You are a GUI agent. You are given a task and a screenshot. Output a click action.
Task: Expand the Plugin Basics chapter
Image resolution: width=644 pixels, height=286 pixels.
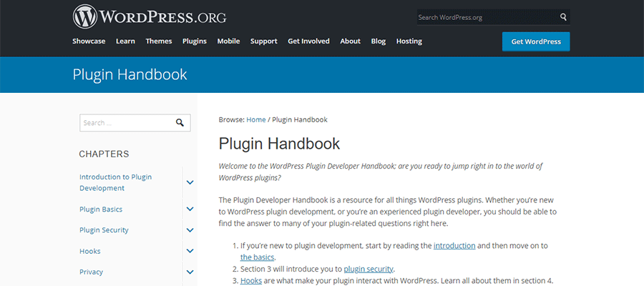click(190, 209)
